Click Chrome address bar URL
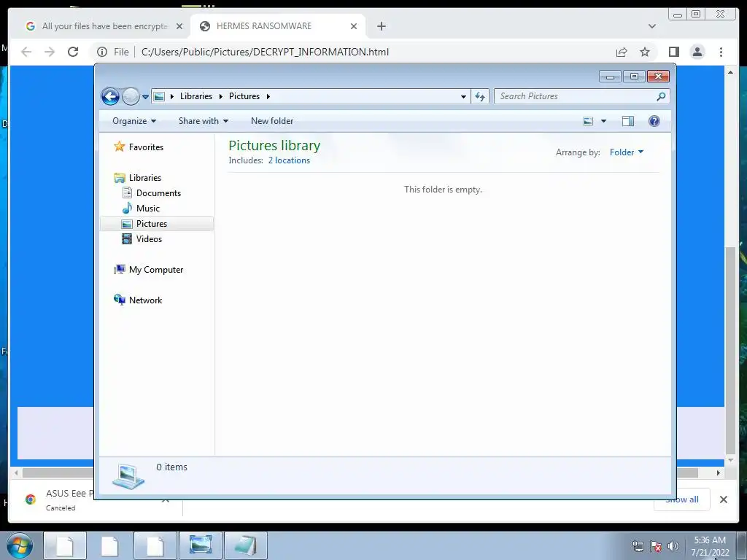Screen dimensions: 747x560 (x=265, y=52)
